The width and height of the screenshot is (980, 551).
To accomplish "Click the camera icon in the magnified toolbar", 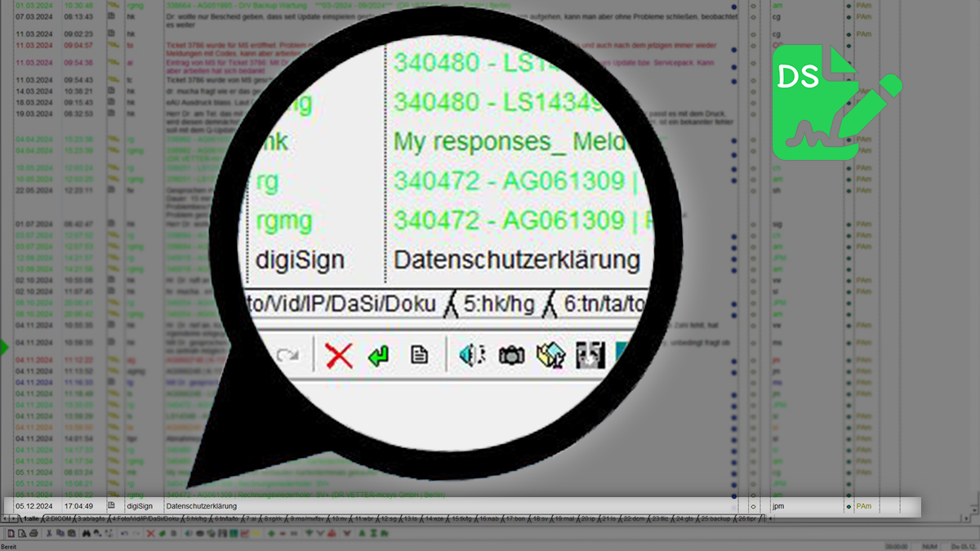I will 511,355.
